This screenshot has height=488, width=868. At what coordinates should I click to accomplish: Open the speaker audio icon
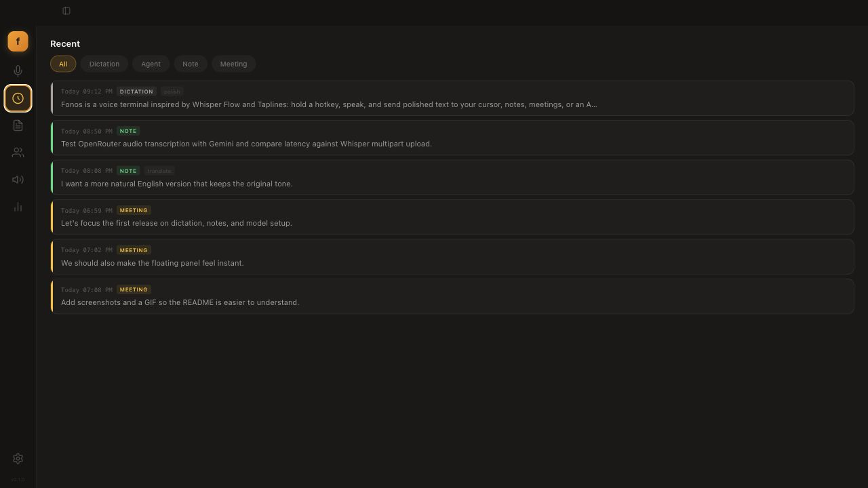(18, 180)
